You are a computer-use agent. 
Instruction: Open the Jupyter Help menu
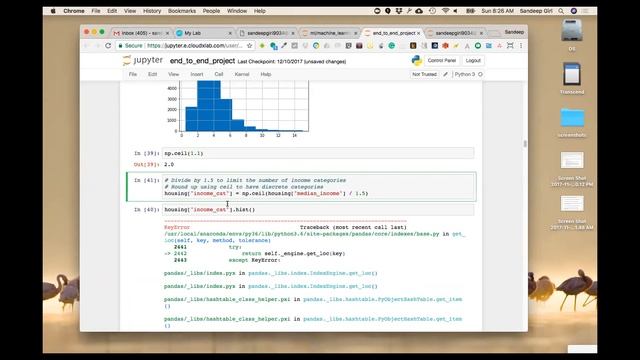[266, 74]
